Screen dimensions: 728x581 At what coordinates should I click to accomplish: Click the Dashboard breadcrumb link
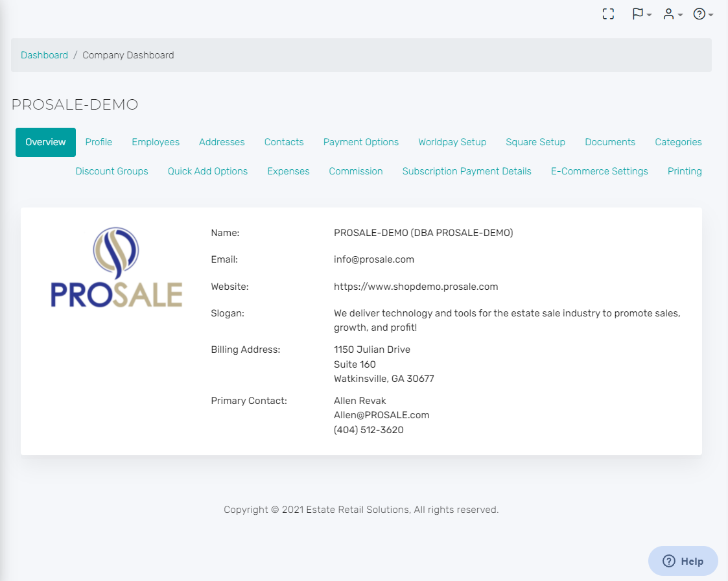click(x=44, y=55)
